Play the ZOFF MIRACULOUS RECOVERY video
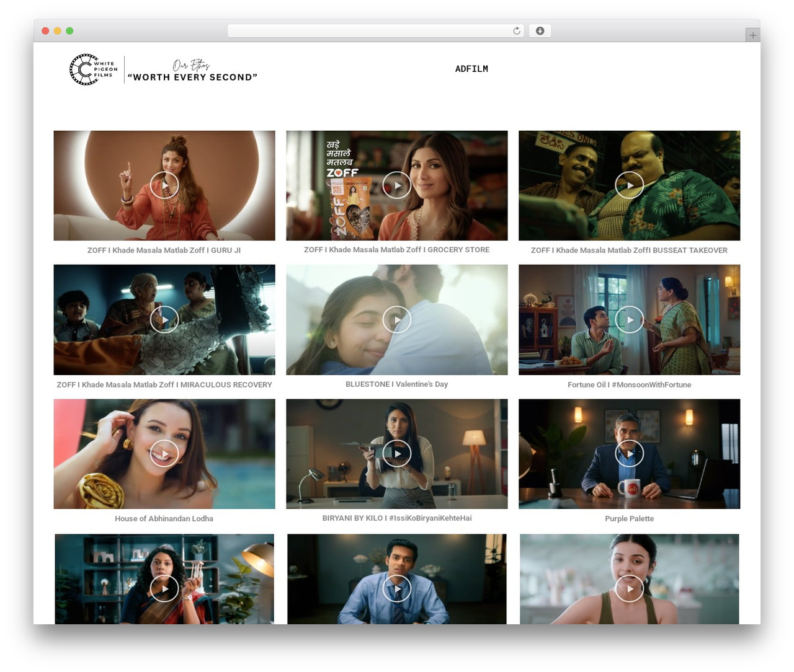The height and width of the screenshot is (672, 794). point(164,319)
